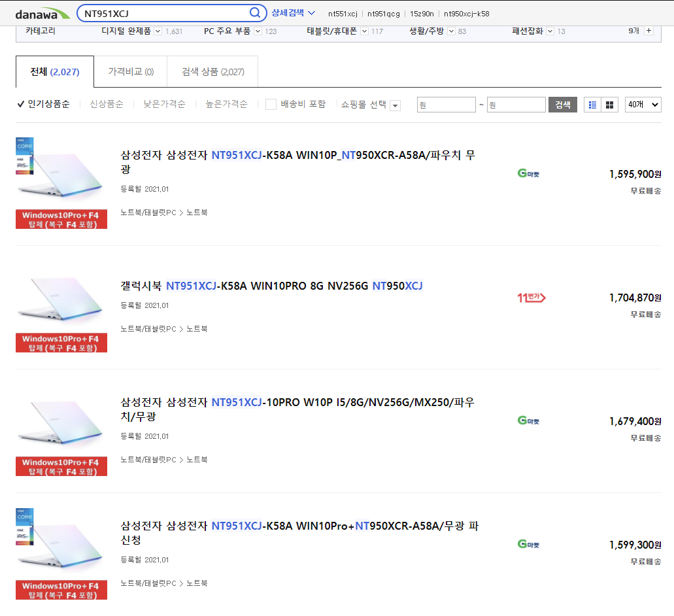Click related keyword nt551xcj
This screenshot has width=674, height=616.
[x=343, y=14]
